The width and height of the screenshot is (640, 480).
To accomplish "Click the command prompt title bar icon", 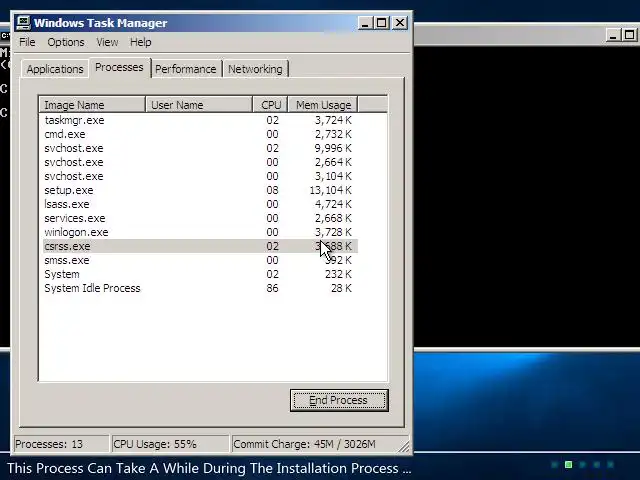I will (4, 36).
